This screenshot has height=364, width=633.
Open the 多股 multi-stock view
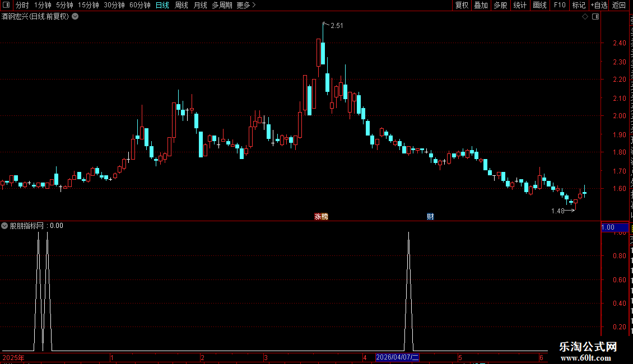tap(500, 5)
